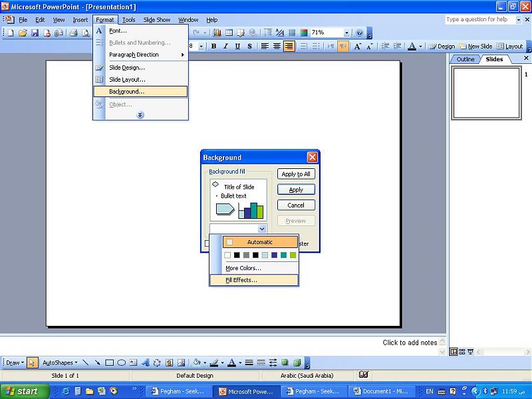Insert a table with the table icon
Viewport: 532px width, 399px height.
pos(229,33)
